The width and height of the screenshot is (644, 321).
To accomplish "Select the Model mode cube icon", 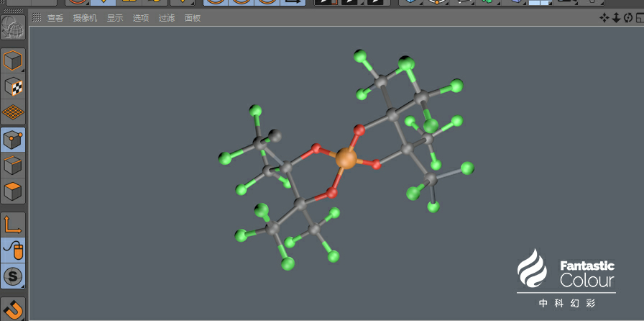I will pyautogui.click(x=13, y=61).
